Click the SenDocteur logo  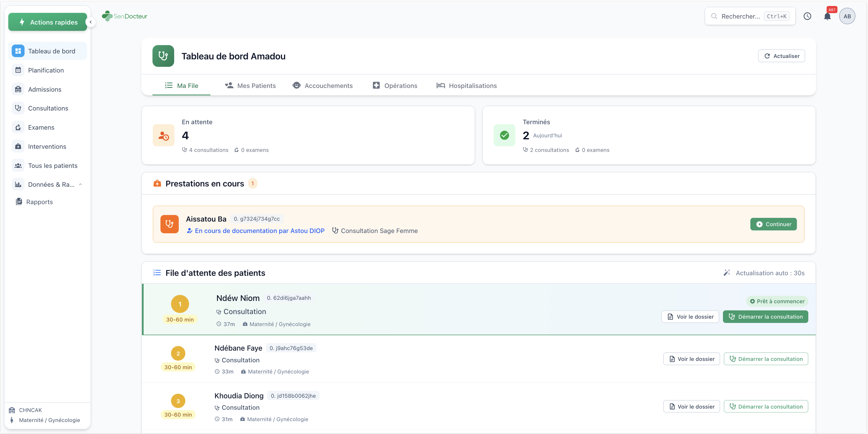coord(124,15)
